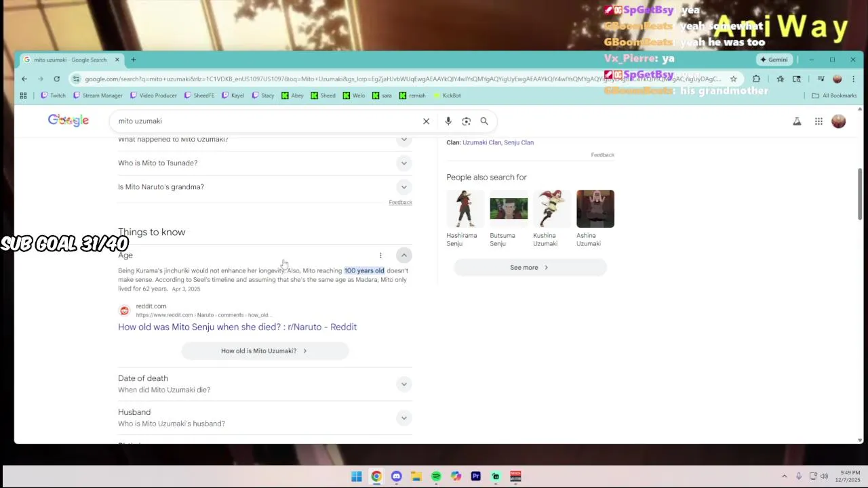Open the Senju Clan link
868x488 pixels.
point(519,143)
